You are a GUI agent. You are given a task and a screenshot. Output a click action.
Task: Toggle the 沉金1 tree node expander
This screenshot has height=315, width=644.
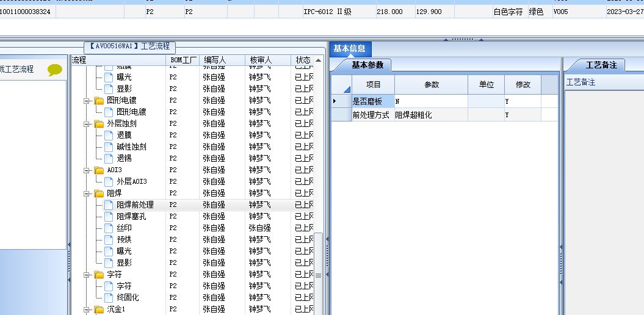tap(87, 310)
